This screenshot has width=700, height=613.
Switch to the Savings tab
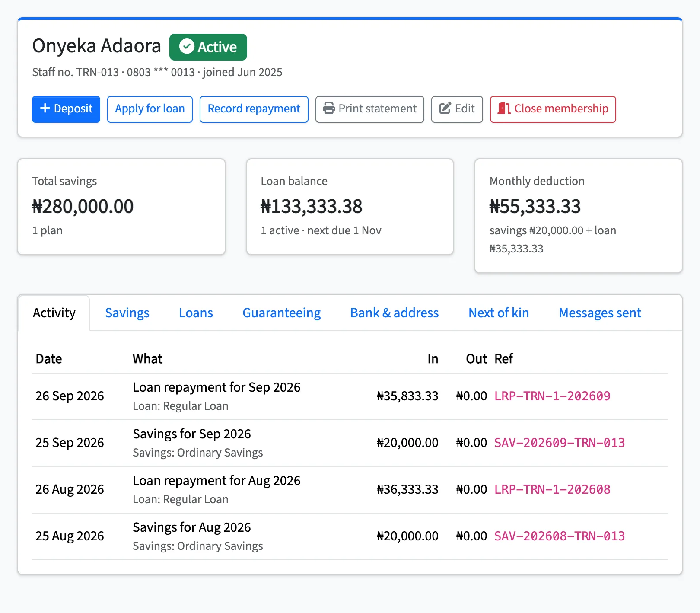click(127, 313)
